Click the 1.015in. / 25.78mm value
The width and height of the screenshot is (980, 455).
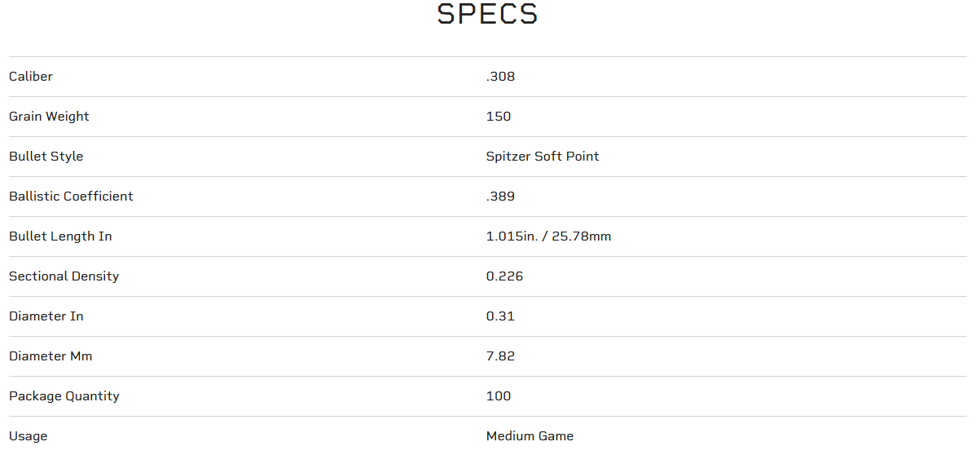548,236
